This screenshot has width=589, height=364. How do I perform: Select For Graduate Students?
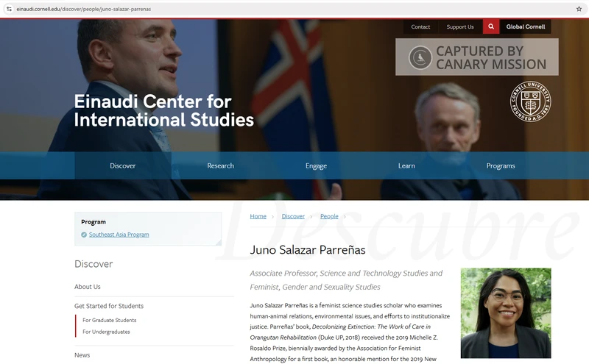point(110,320)
